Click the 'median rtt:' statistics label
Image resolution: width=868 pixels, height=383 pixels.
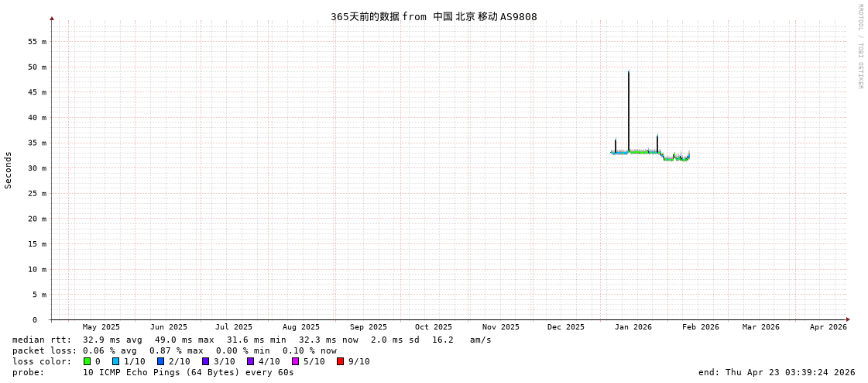(x=42, y=340)
